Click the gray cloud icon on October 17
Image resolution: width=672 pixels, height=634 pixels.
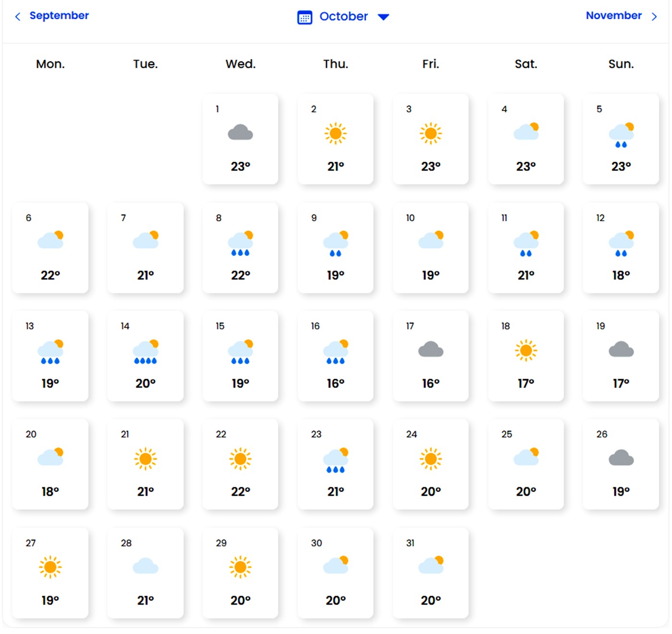(x=431, y=349)
